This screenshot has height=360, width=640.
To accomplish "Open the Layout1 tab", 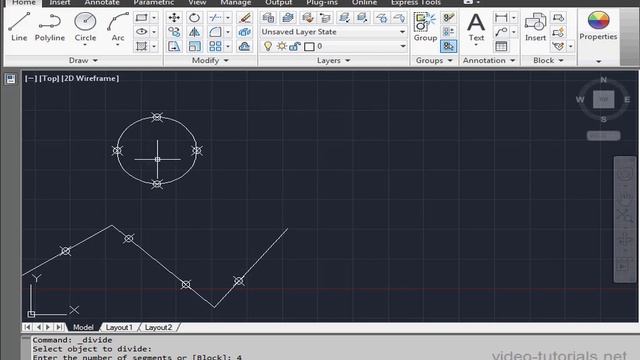I will [x=119, y=327].
